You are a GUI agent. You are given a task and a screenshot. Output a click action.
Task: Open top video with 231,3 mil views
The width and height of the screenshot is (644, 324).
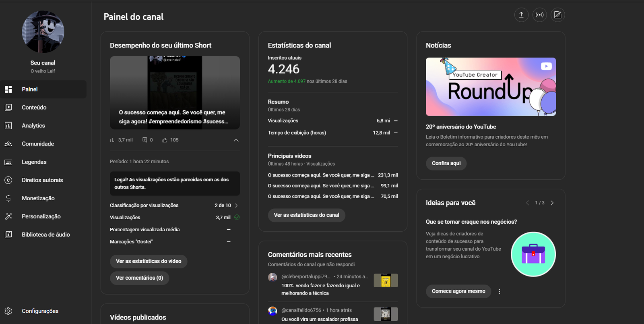click(333, 175)
